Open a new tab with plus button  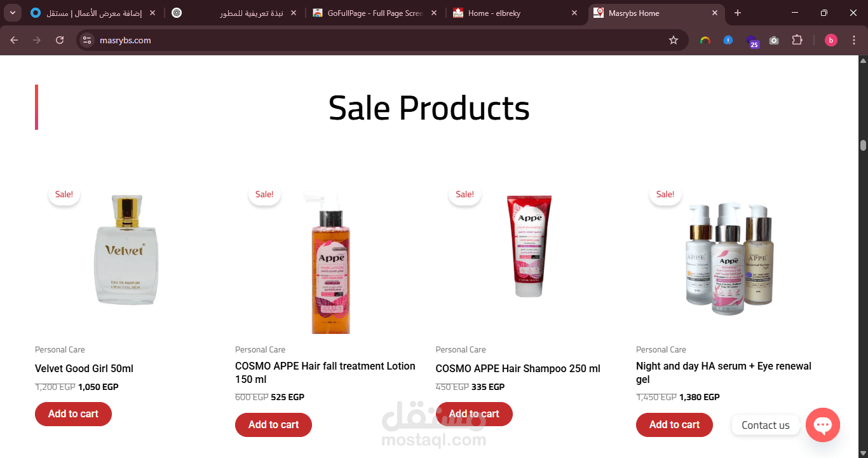coord(737,13)
